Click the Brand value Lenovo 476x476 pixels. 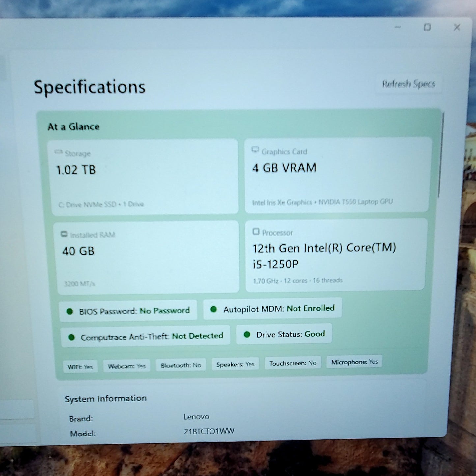pos(196,417)
